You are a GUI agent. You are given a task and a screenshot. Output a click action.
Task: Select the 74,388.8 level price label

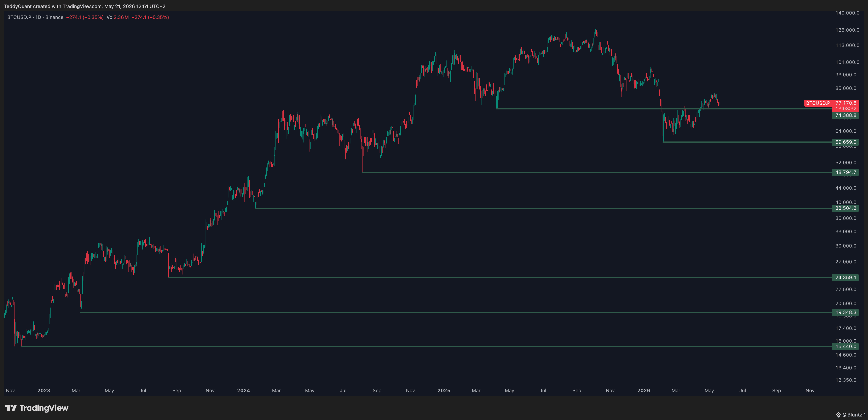click(x=845, y=115)
